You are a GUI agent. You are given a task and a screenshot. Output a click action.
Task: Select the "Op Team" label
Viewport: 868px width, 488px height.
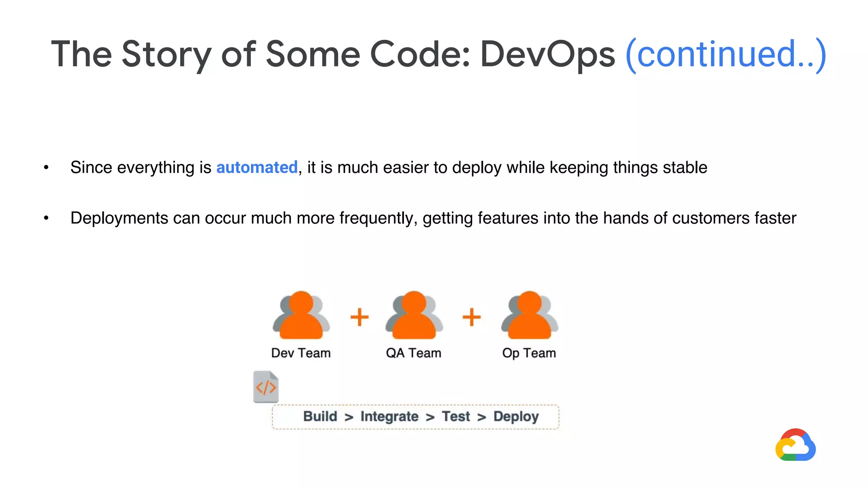pyautogui.click(x=529, y=353)
